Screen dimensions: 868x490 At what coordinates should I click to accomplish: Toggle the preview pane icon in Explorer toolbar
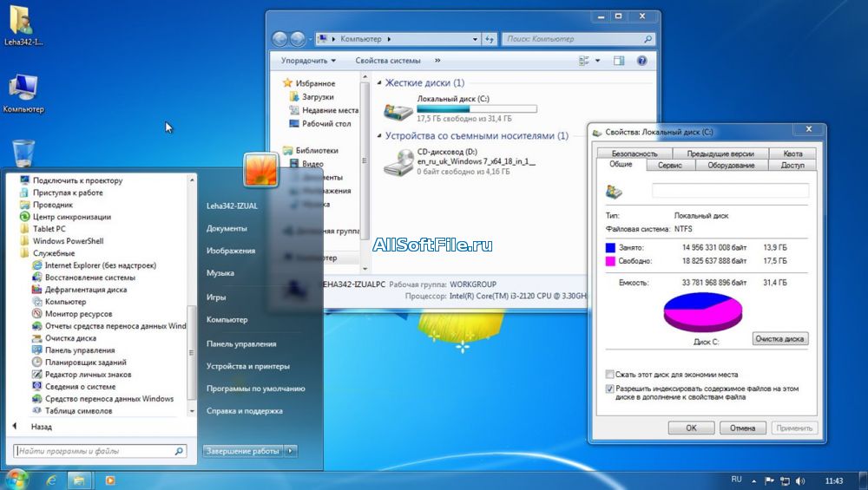[x=619, y=61]
